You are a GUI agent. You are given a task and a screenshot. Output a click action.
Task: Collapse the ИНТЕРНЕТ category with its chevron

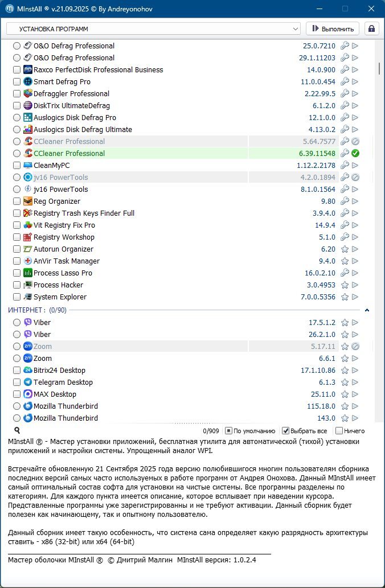click(367, 310)
